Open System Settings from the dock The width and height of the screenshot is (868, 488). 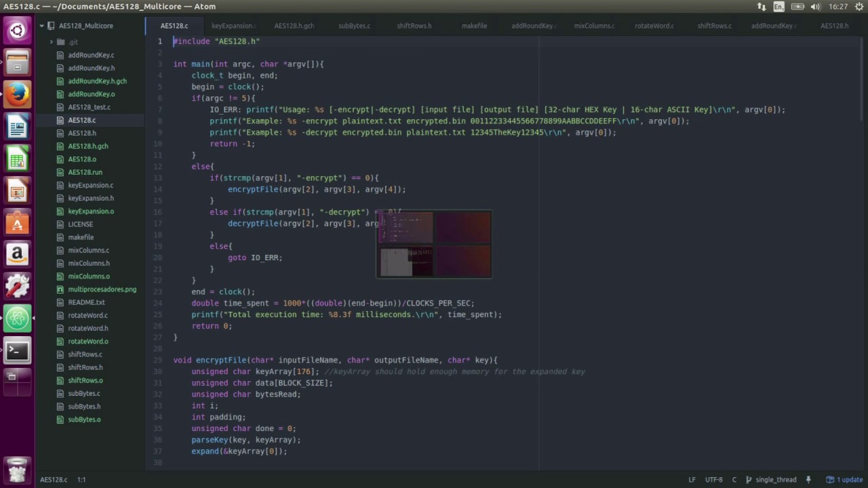(17, 287)
